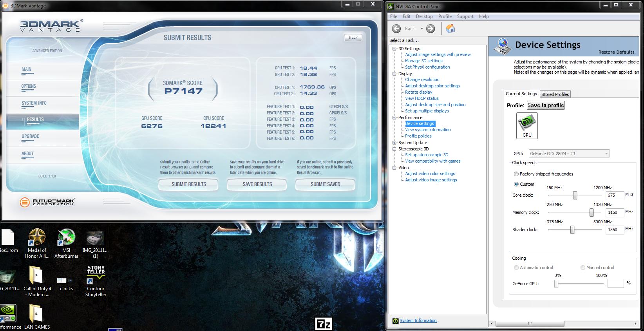
Task: Click the 3DMark Vantage title bar icon
Action: click(5, 5)
